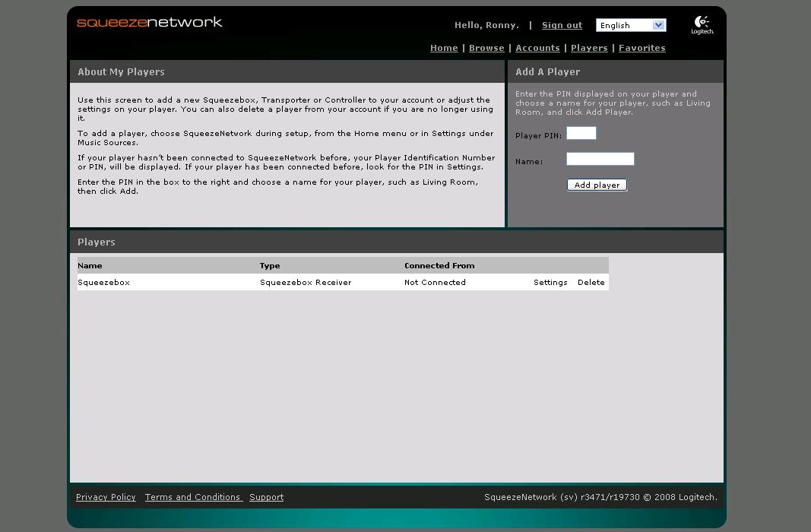Open the Accounts menu link
Screen dimensions: 811x532
[537, 48]
